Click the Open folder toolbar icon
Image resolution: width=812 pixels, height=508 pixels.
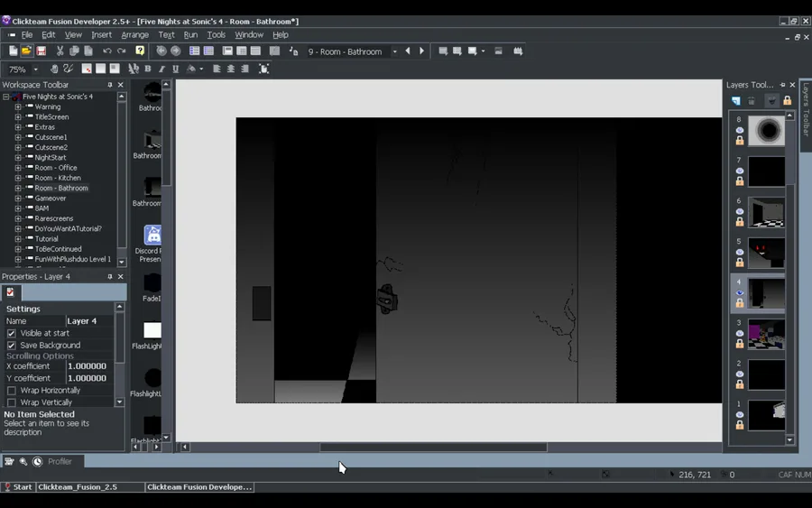(x=26, y=51)
